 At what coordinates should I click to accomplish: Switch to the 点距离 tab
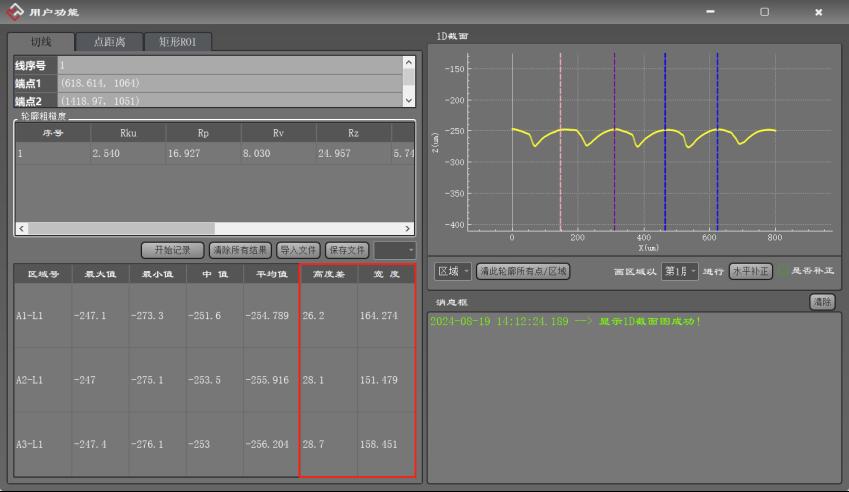[x=110, y=42]
